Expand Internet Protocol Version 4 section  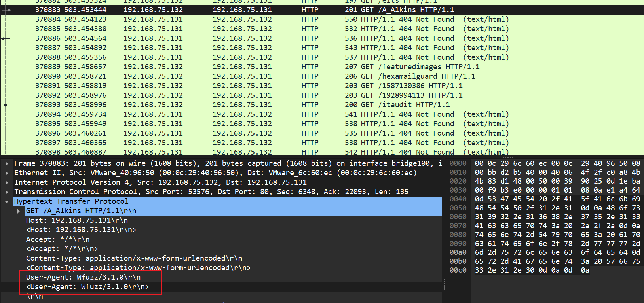(x=7, y=182)
